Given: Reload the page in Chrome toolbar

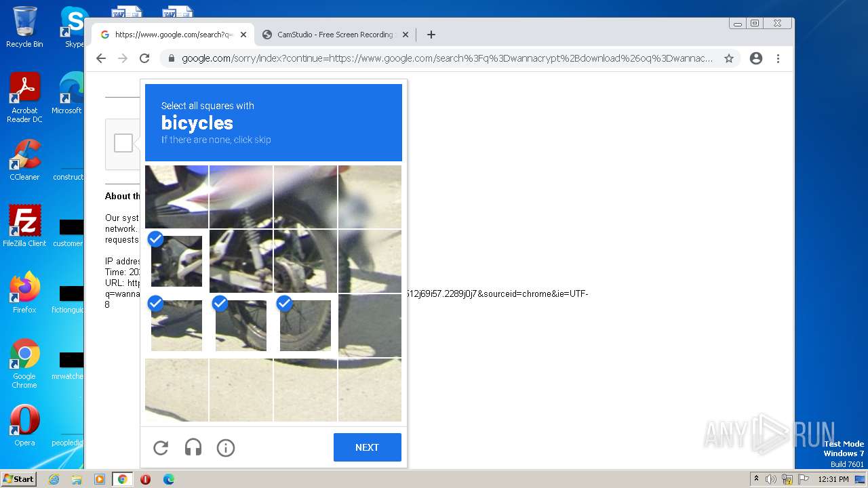Looking at the screenshot, I should tap(144, 58).
